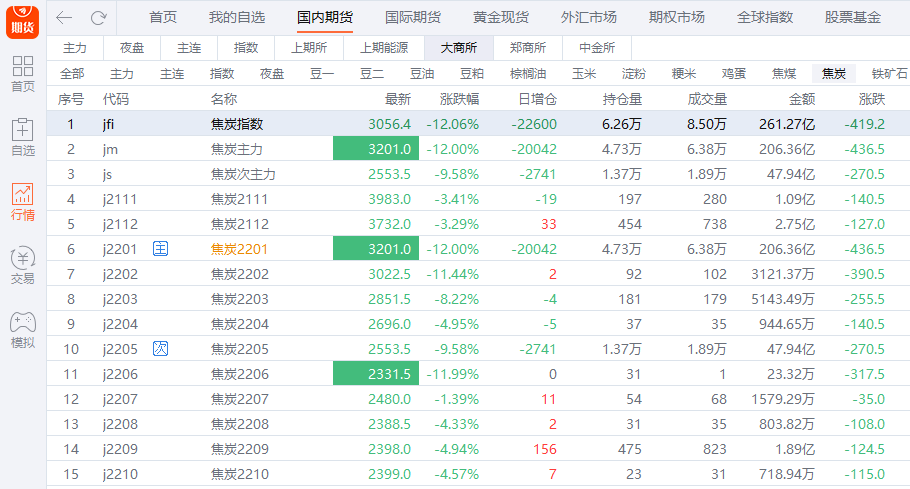Select the 郑商所 exchange tab
This screenshot has height=489, width=910.
pyautogui.click(x=527, y=48)
